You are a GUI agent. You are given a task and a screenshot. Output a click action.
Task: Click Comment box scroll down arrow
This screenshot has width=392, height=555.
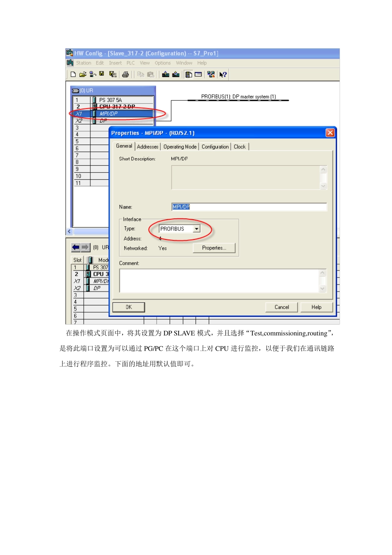click(x=323, y=289)
